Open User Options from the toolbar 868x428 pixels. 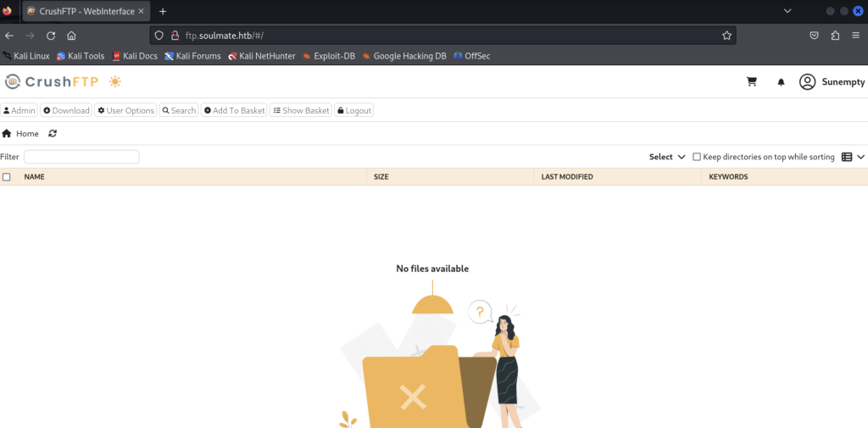[125, 110]
